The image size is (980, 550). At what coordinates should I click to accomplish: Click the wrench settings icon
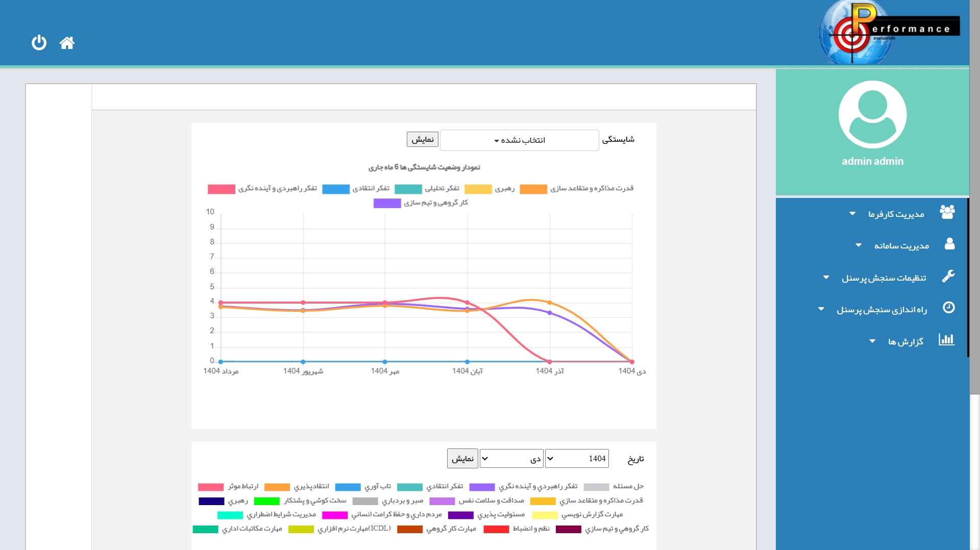(948, 277)
